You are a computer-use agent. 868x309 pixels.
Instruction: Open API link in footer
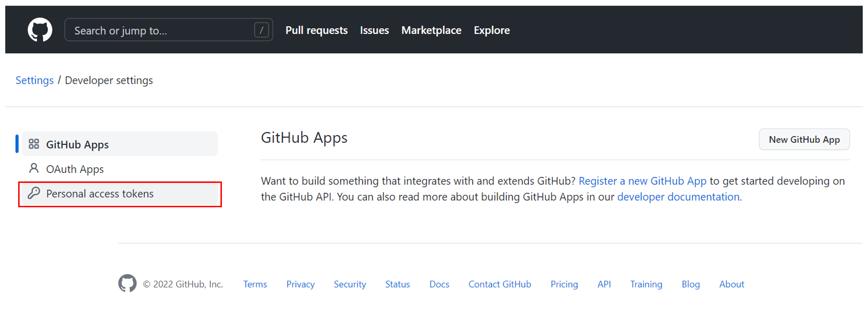coord(604,284)
